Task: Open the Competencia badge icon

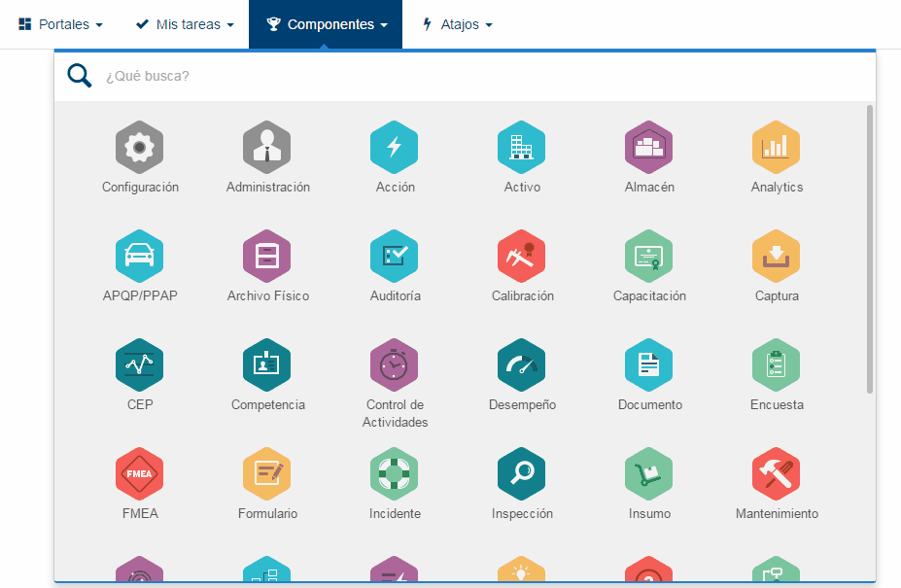Action: [x=266, y=365]
